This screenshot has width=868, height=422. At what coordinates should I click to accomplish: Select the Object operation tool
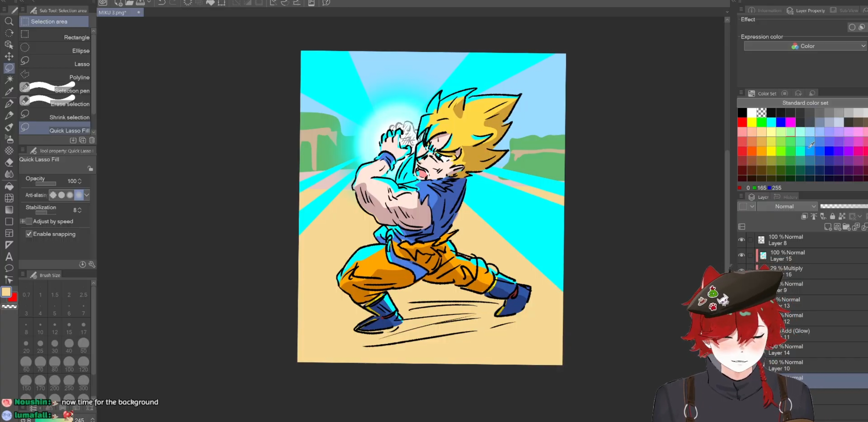(x=9, y=45)
